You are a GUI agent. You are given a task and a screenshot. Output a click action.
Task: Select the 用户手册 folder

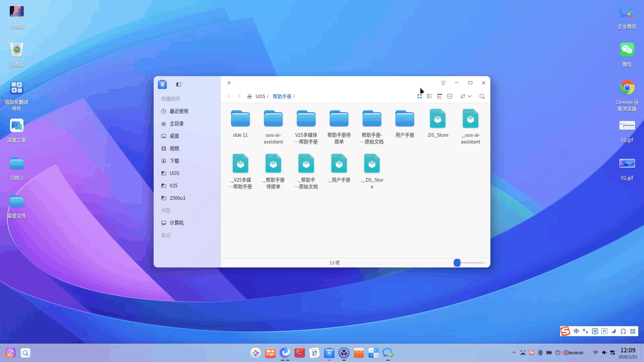click(x=405, y=119)
